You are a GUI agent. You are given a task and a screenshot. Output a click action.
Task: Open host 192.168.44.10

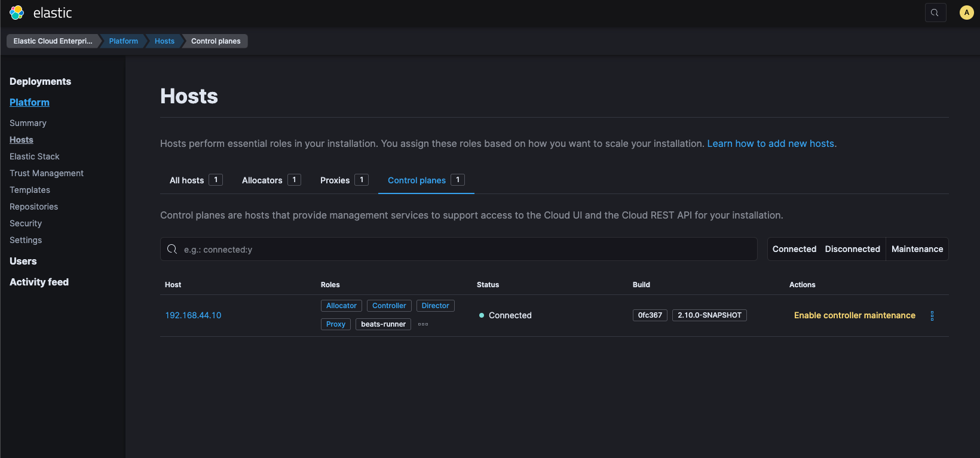point(193,315)
